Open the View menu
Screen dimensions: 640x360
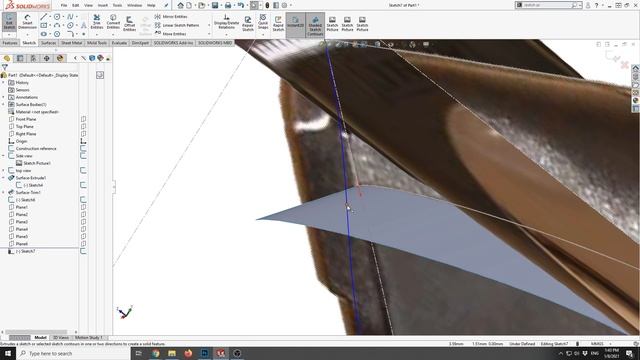click(x=88, y=5)
